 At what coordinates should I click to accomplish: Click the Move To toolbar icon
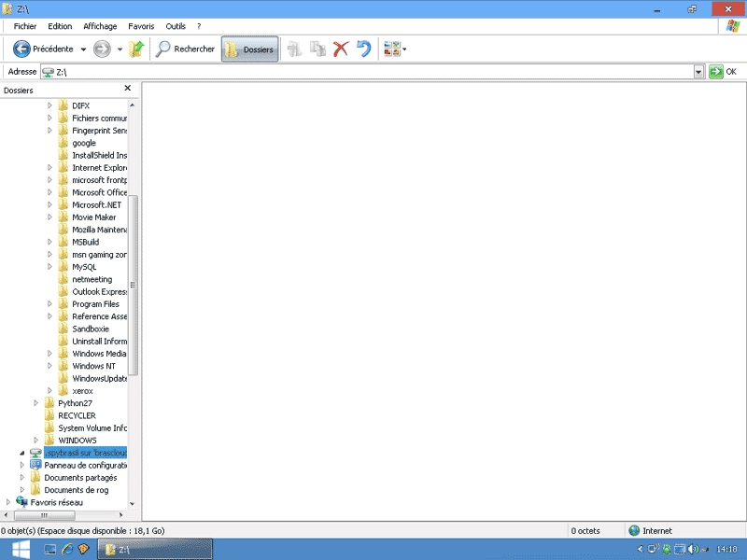[295, 49]
